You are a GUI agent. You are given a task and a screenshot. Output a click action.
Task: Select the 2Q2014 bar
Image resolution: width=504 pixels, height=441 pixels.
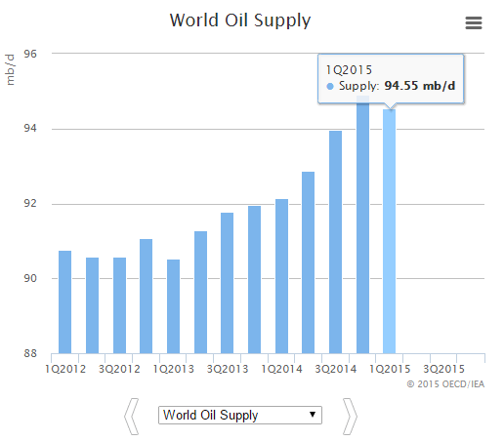click(x=308, y=262)
